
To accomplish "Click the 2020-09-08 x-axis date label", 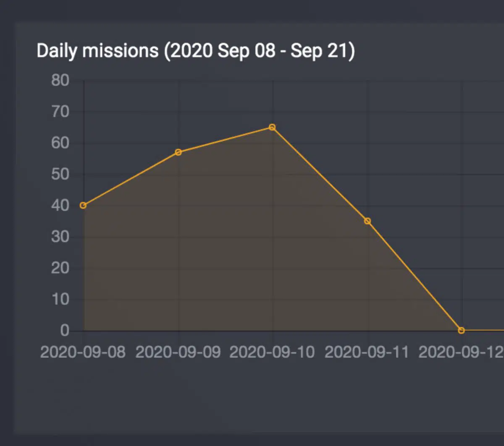I will [83, 352].
